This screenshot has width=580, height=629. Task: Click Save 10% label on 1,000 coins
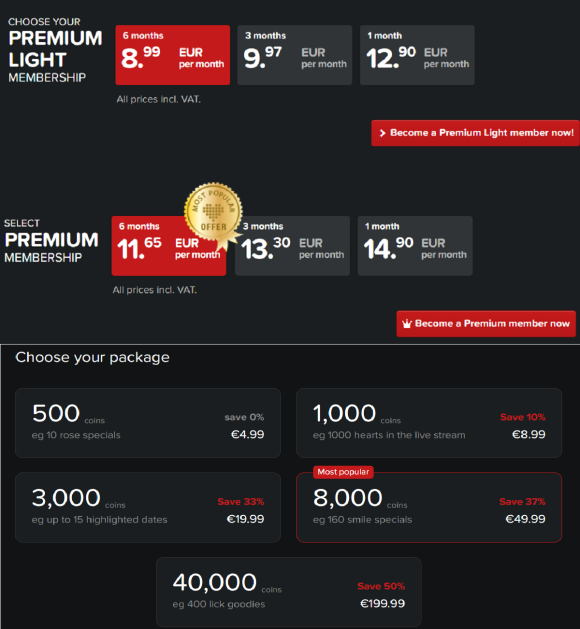point(523,417)
